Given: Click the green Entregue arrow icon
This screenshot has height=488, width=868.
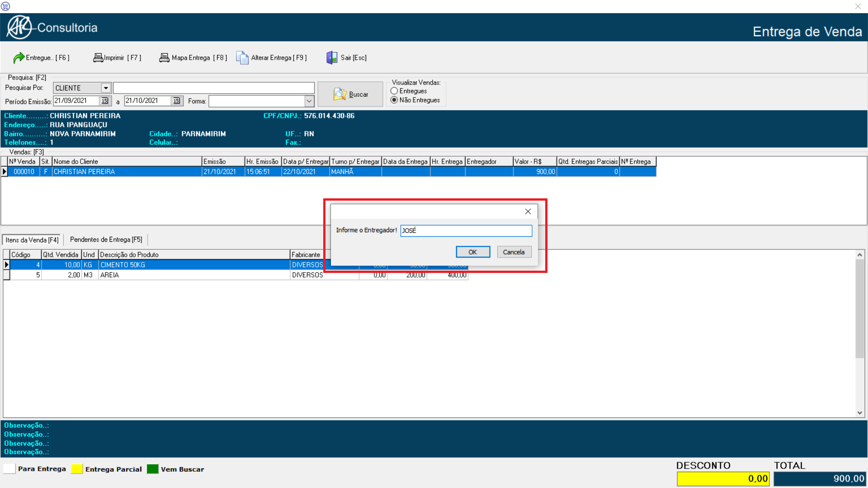Looking at the screenshot, I should [x=19, y=58].
